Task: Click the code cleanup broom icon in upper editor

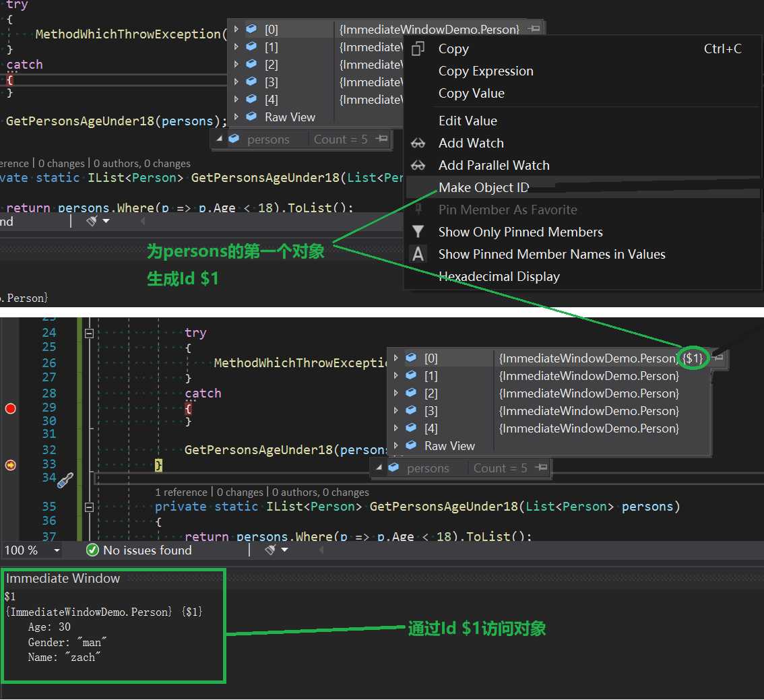Action: pos(92,221)
